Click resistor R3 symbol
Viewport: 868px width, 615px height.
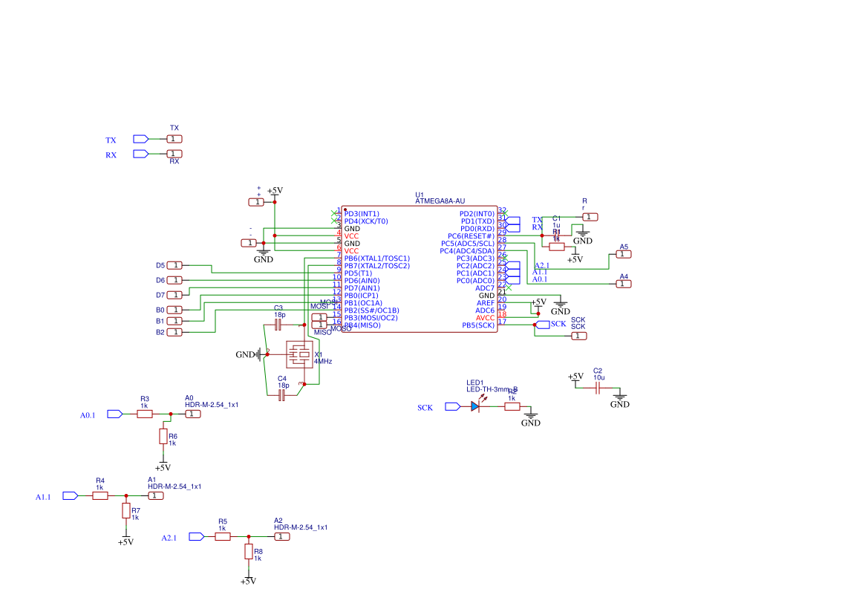click(145, 414)
